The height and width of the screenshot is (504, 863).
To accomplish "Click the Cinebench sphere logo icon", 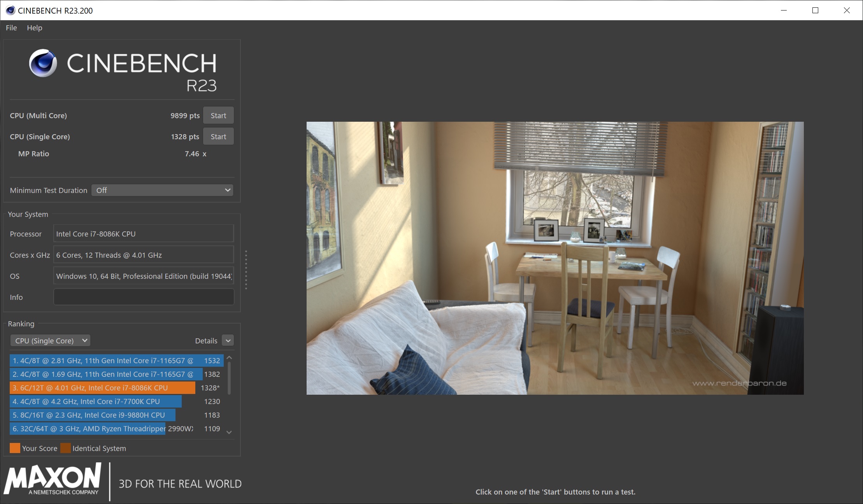I will pyautogui.click(x=43, y=63).
